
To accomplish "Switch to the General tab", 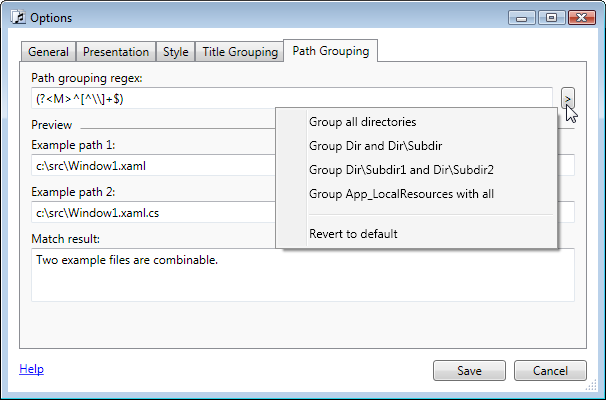I will click(x=48, y=52).
